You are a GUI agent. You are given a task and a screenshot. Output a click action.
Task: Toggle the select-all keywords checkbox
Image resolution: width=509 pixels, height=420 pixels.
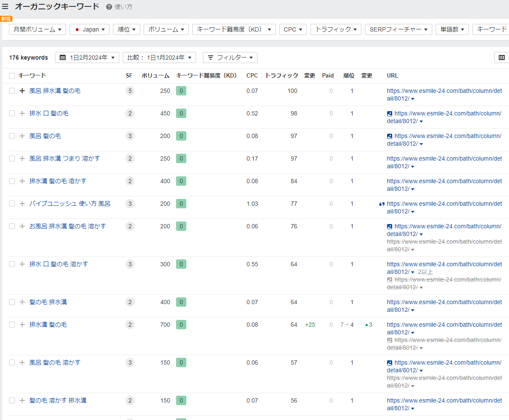[x=12, y=76]
